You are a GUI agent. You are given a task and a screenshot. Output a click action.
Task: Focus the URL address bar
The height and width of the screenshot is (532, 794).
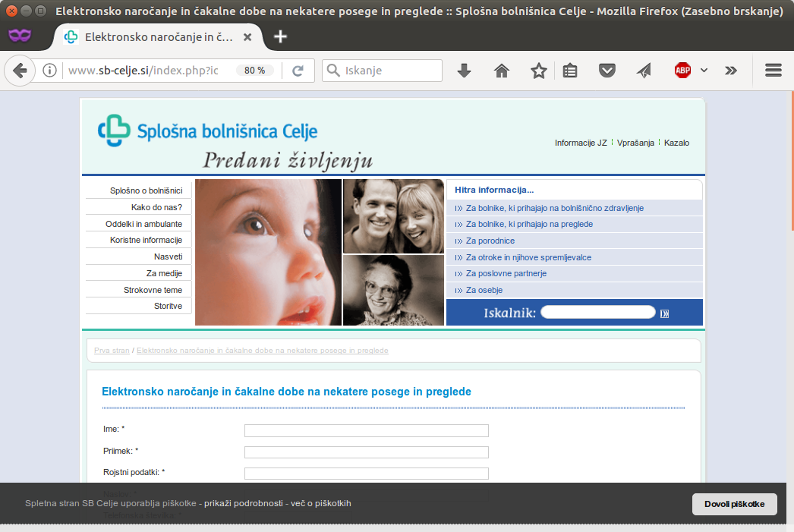[143, 71]
